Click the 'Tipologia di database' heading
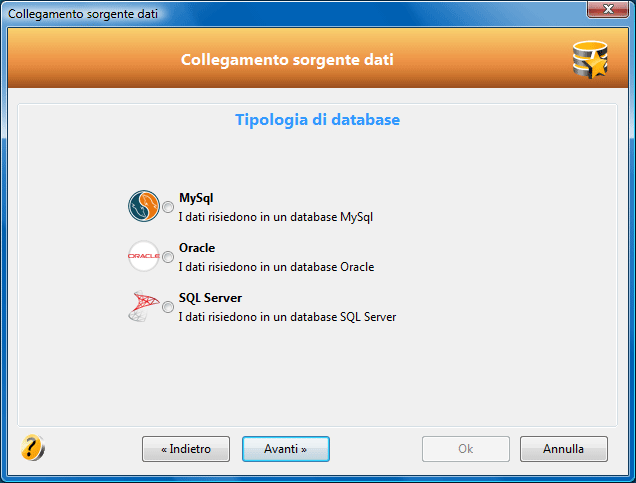 pos(318,120)
